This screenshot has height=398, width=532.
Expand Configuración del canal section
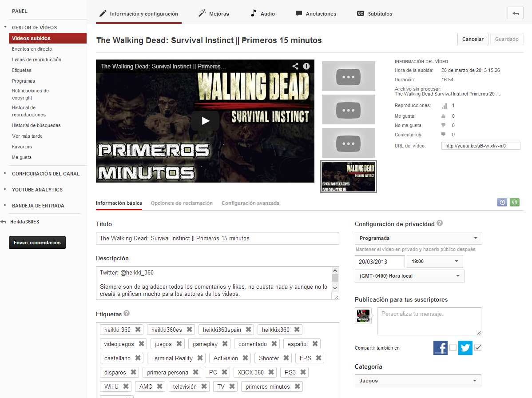5,173
